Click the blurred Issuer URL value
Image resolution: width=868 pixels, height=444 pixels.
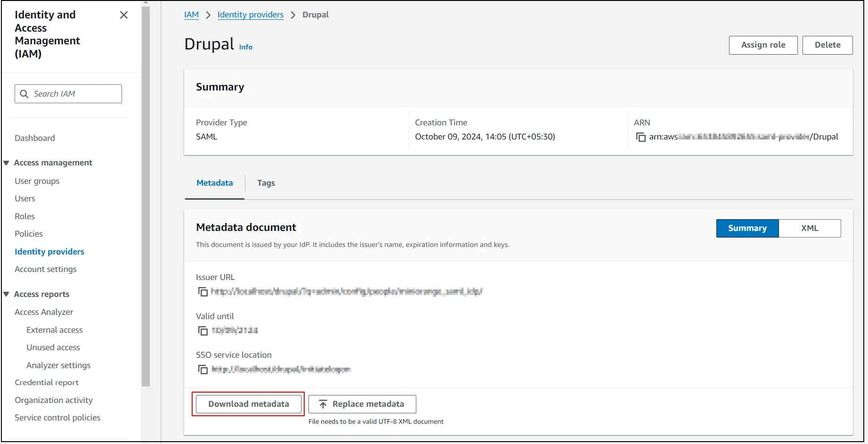[x=347, y=292]
